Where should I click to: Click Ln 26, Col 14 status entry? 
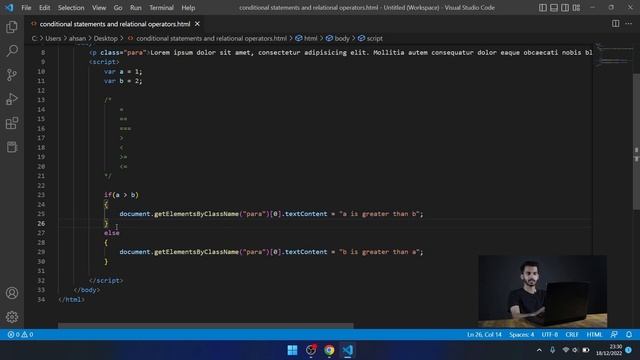pyautogui.click(x=484, y=335)
